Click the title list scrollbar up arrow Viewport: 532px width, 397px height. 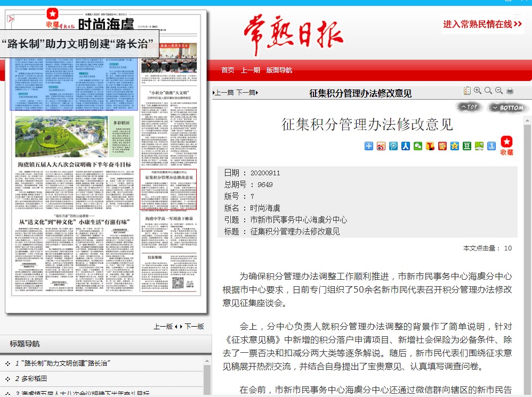pos(207,361)
